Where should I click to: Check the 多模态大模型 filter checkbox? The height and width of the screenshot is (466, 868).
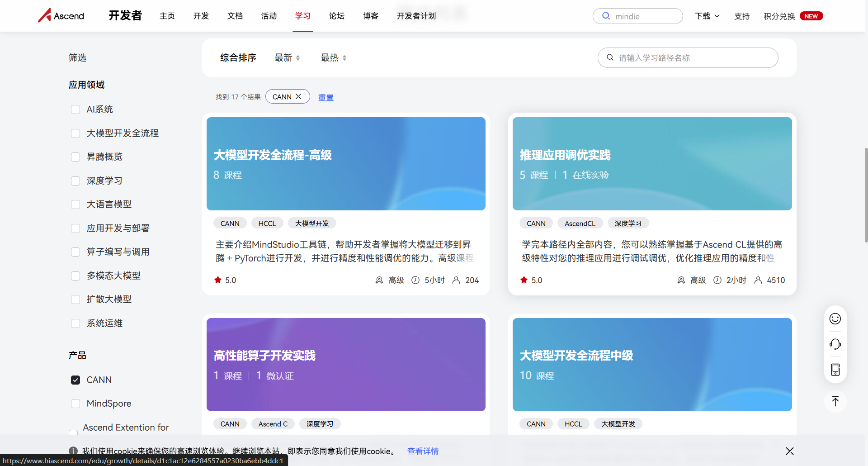[75, 276]
